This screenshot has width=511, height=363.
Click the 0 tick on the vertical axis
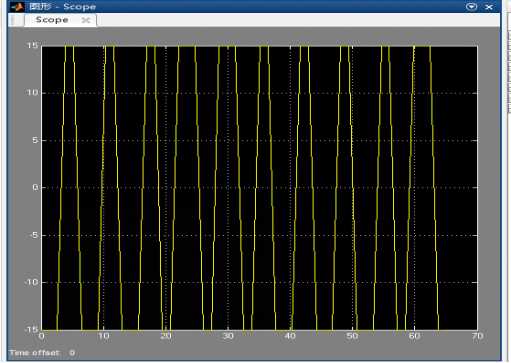pyautogui.click(x=35, y=187)
